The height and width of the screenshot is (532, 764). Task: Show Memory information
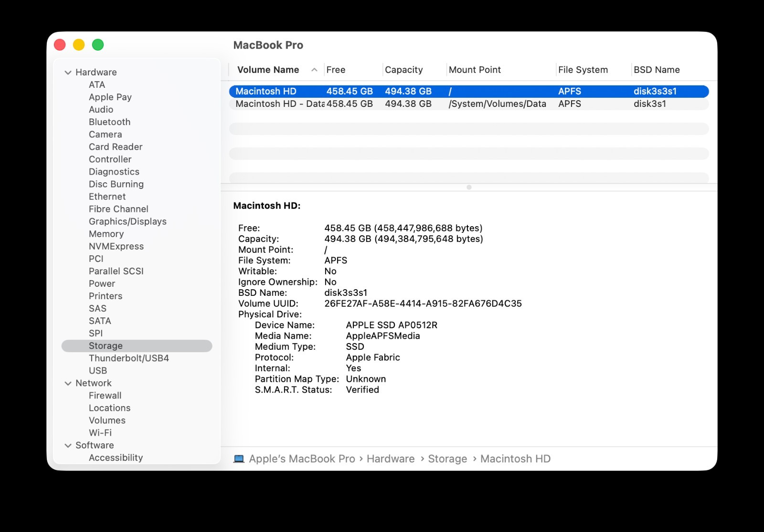click(106, 233)
